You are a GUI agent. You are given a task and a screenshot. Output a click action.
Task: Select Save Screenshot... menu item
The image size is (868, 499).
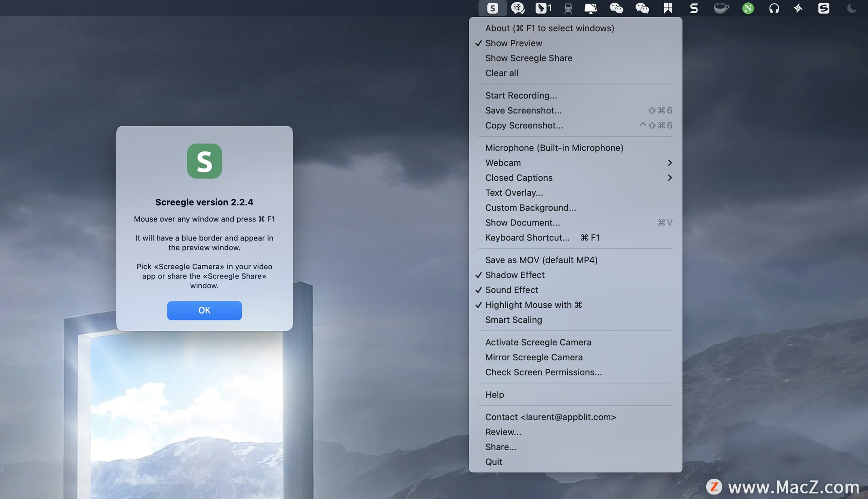point(575,110)
